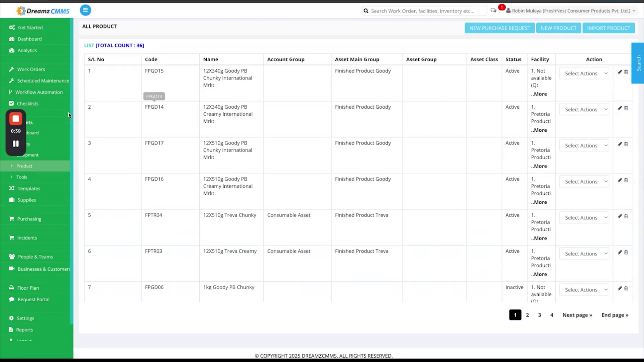Open Select Actions dropdown for FPGD15
This screenshot has height=362, width=644.
[584, 73]
